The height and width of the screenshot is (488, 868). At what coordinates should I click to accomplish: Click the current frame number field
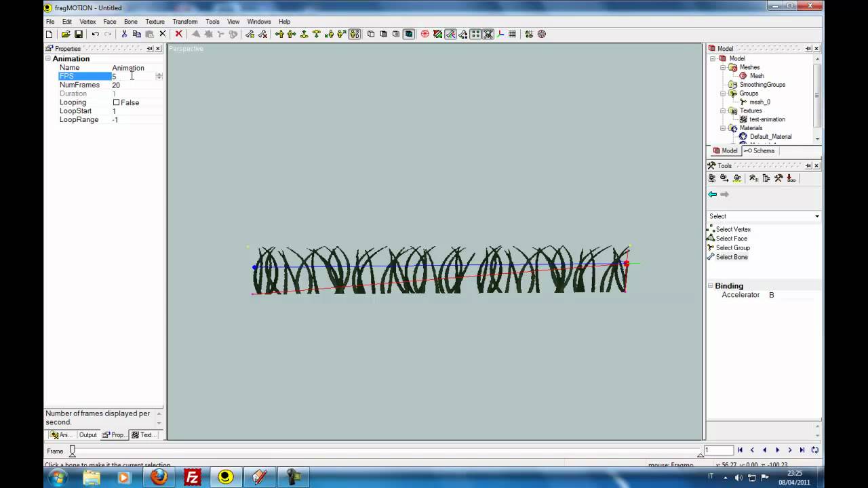click(x=719, y=450)
